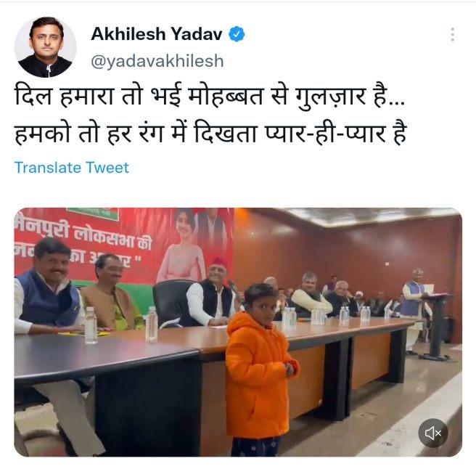Click the Translate Tweet link

point(72,168)
